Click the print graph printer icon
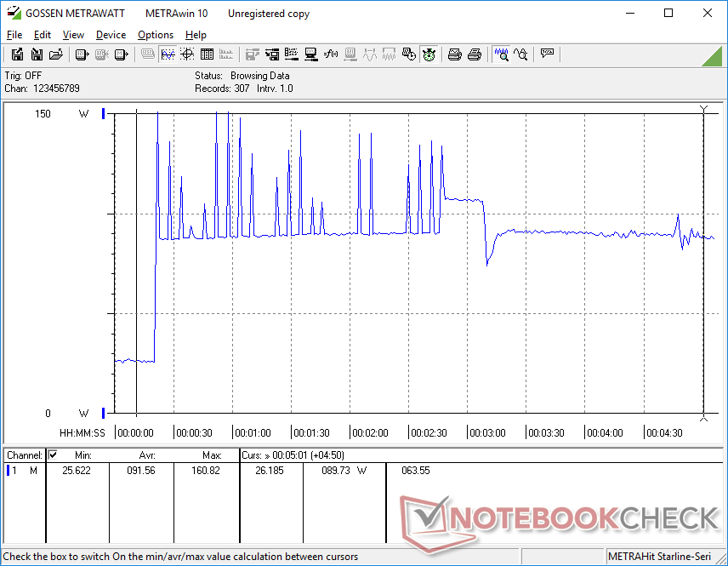The height and width of the screenshot is (566, 728). pos(454,54)
